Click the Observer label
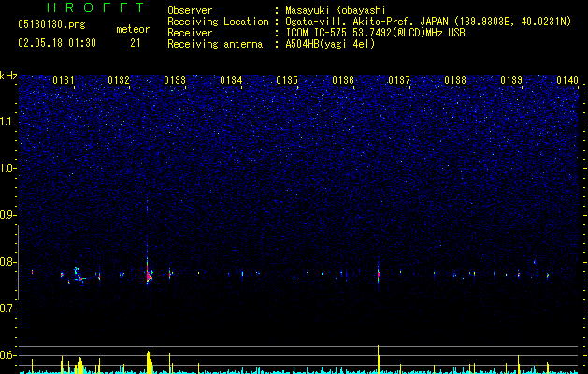The height and width of the screenshot is (374, 588). point(190,10)
